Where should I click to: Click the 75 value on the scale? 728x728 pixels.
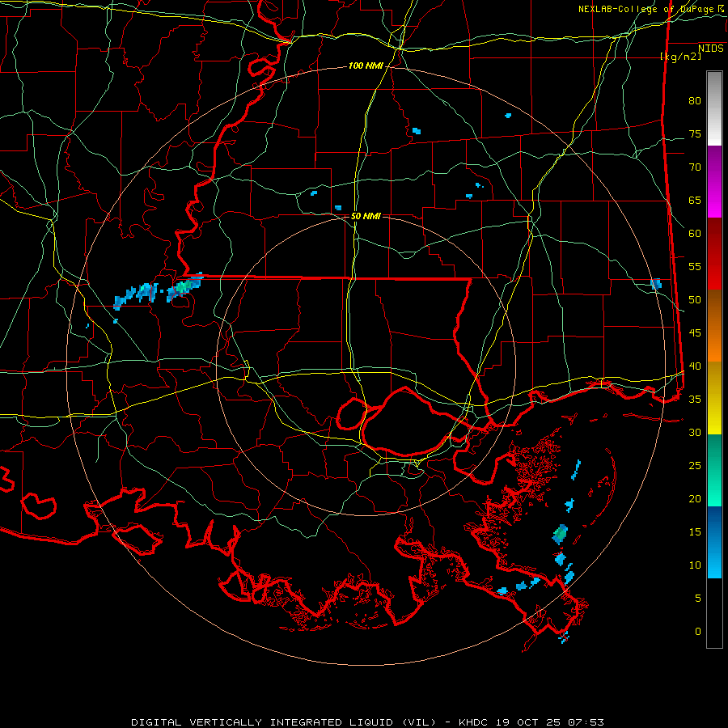[695, 134]
